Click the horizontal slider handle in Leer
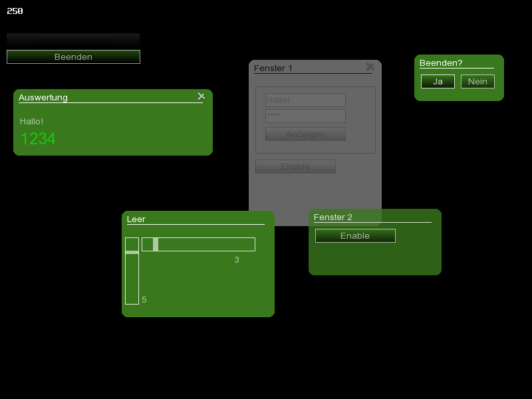Image resolution: width=532 pixels, height=399 pixels. pyautogui.click(x=156, y=245)
